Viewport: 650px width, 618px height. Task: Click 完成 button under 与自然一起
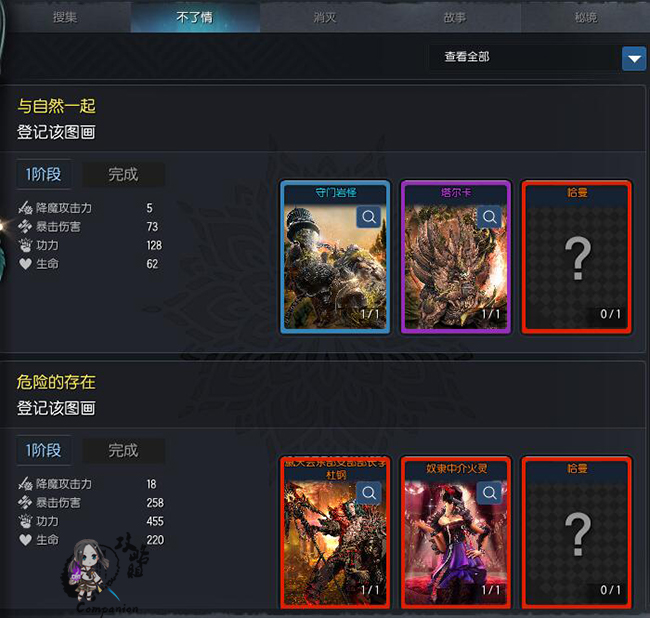point(123,174)
